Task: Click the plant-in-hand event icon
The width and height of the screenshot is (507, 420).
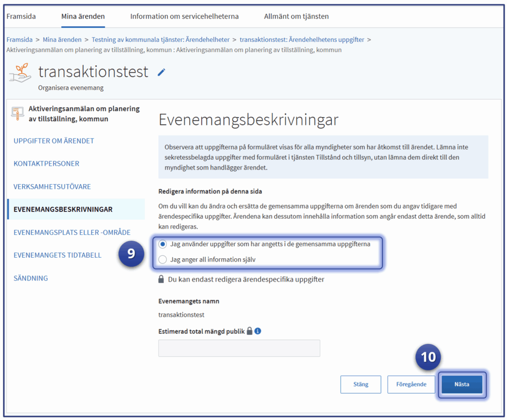Action: [x=20, y=73]
